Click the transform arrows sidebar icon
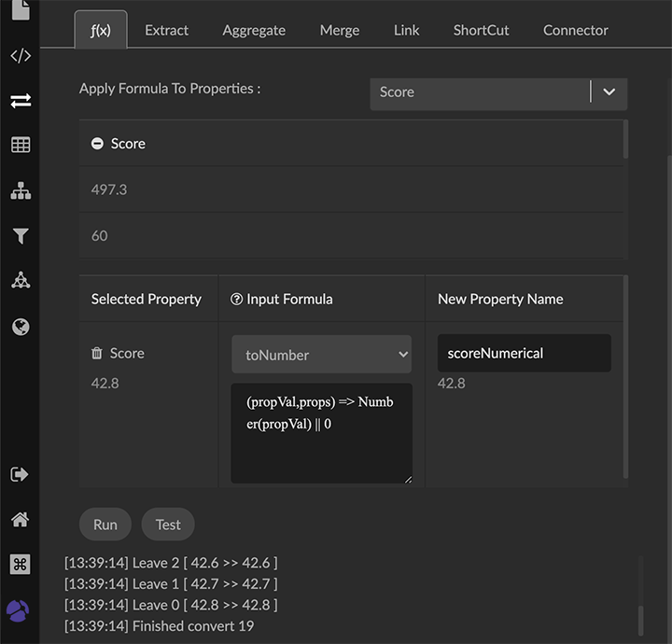672x644 pixels. 20,100
